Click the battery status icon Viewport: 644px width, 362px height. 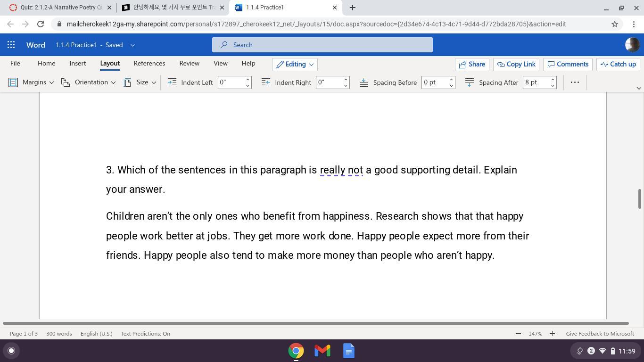(613, 351)
